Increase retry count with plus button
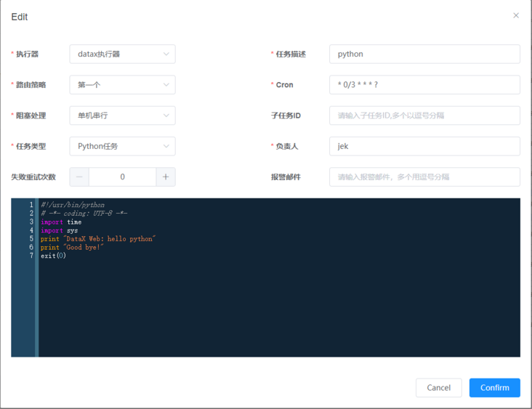This screenshot has height=409, width=532. 166,177
